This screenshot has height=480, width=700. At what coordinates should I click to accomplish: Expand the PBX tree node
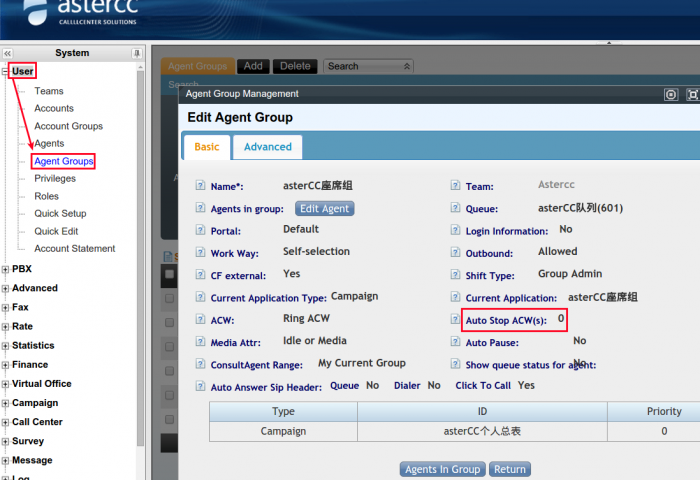(x=6, y=269)
